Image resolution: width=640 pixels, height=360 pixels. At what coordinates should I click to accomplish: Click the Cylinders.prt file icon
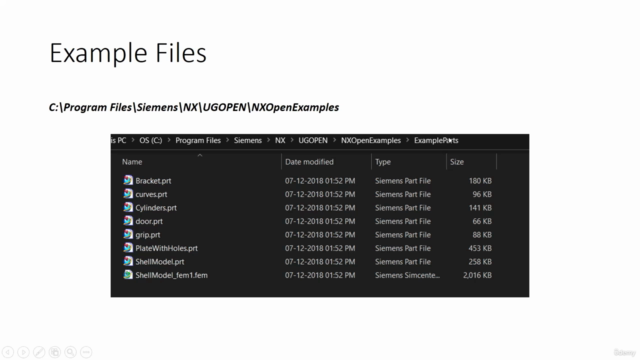[x=128, y=207]
